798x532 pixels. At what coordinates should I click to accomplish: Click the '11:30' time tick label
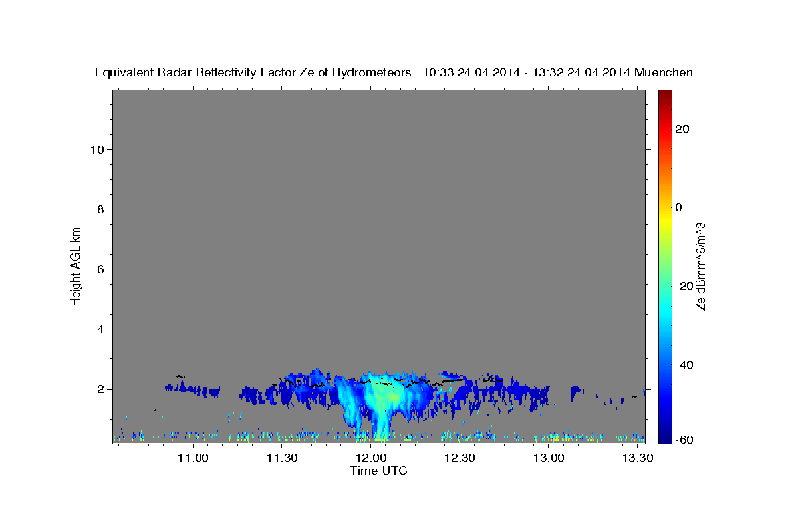tap(282, 458)
